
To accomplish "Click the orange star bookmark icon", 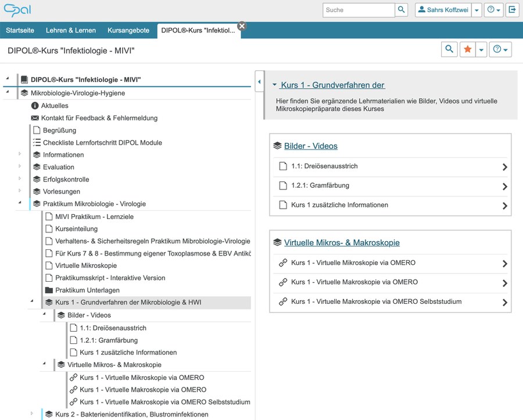I will point(467,50).
